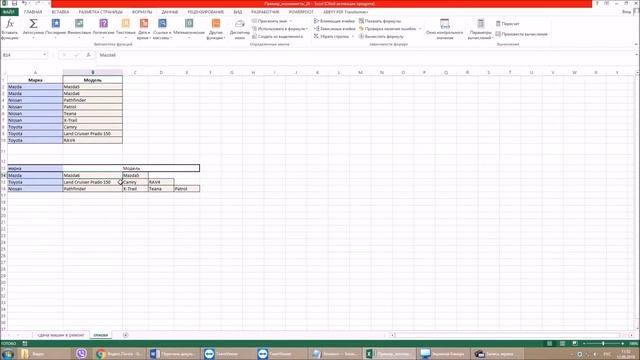Open Insert Function (fx) in the ribbon
The width and height of the screenshot is (640, 360).
point(9,29)
